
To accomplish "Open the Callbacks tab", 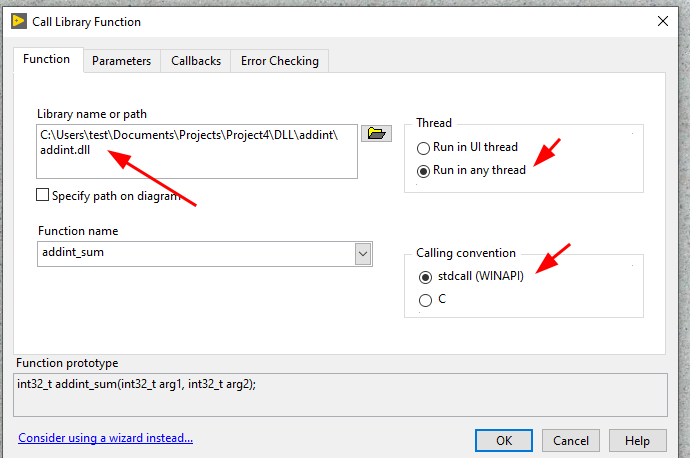I will click(196, 61).
